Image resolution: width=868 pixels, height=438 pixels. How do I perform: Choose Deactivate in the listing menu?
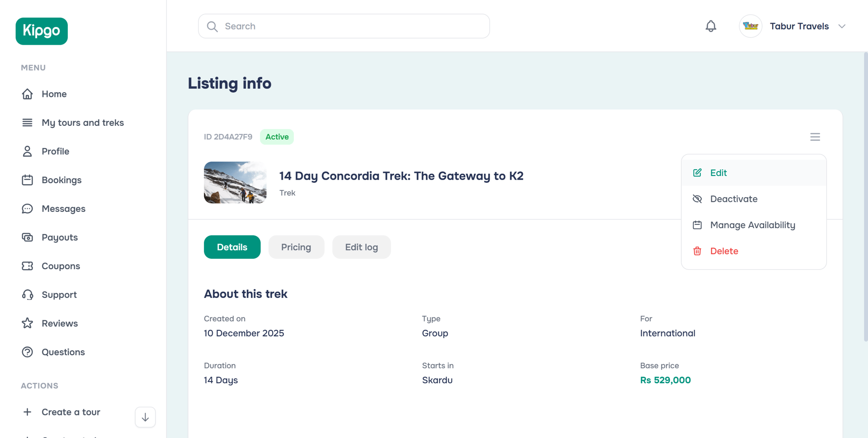click(733, 199)
